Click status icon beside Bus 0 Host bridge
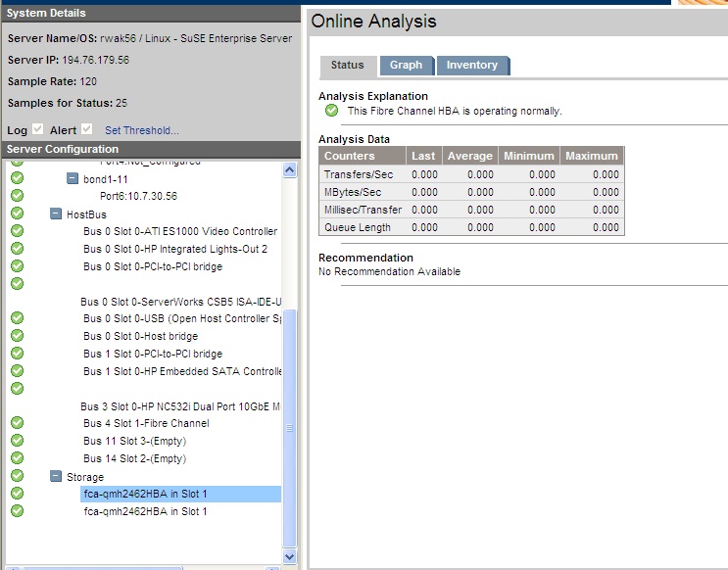The height and width of the screenshot is (570, 728). tap(17, 336)
